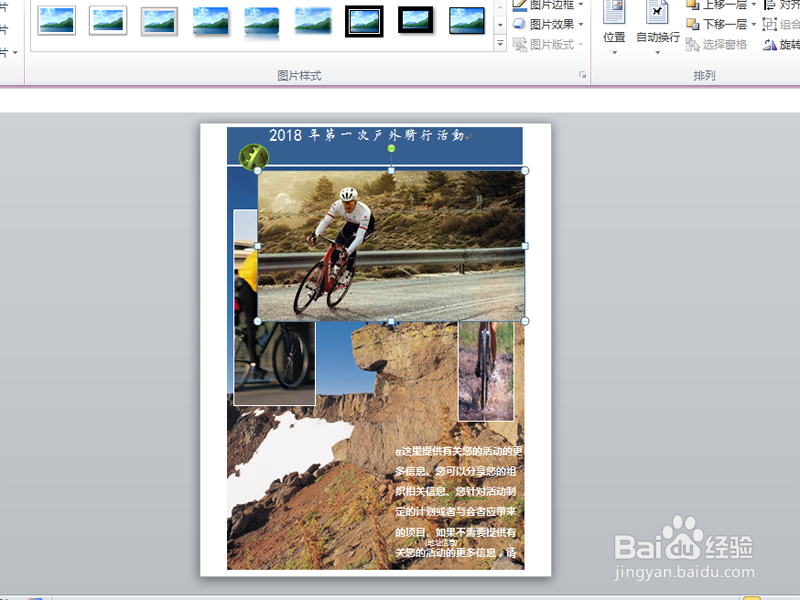Click the text line 织相关信息、您针对活动制

(x=456, y=491)
